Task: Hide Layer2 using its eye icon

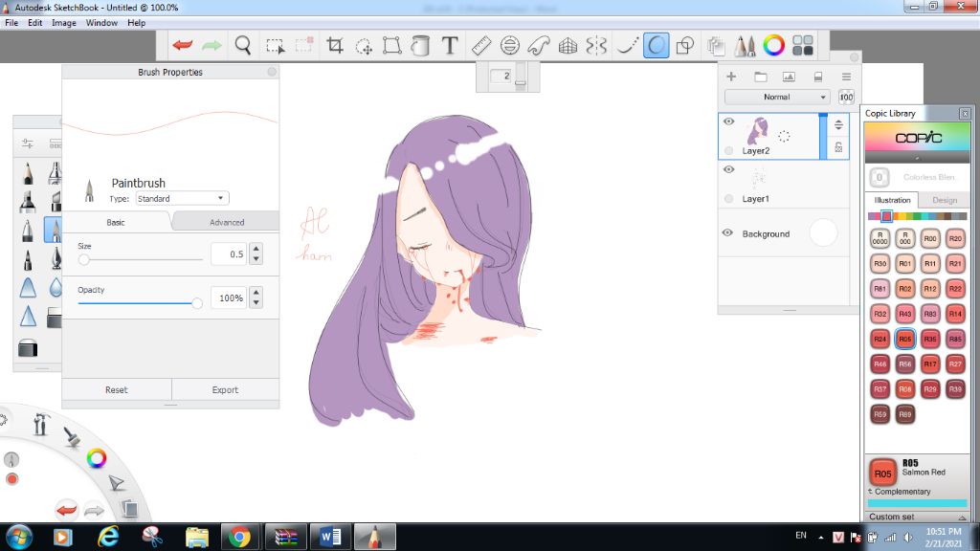Action: pos(728,121)
